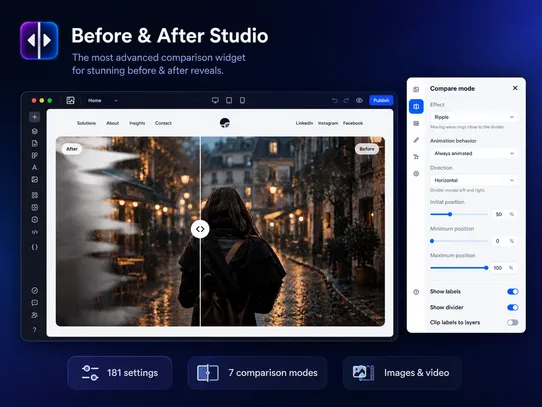The width and height of the screenshot is (542, 407).
Task: Click the Minimum position slider
Action: coord(459,241)
